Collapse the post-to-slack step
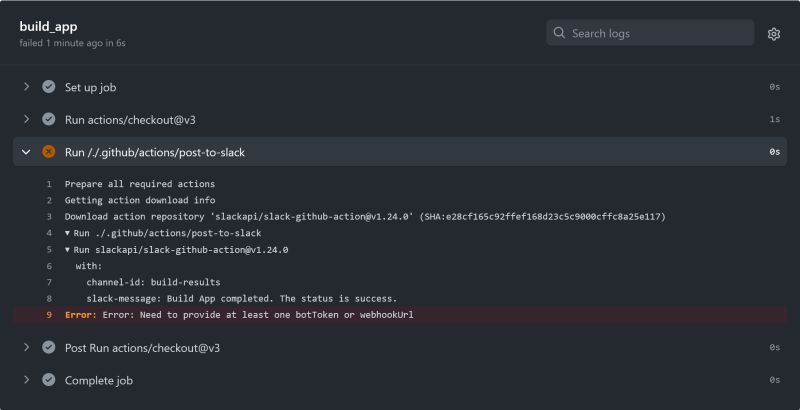Image resolution: width=800 pixels, height=410 pixels. [27, 152]
